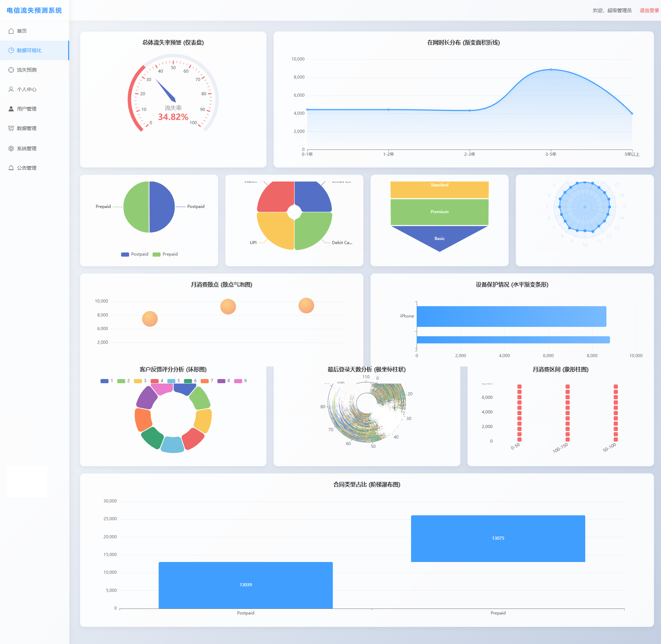Open the 首页 menu item

[22, 31]
